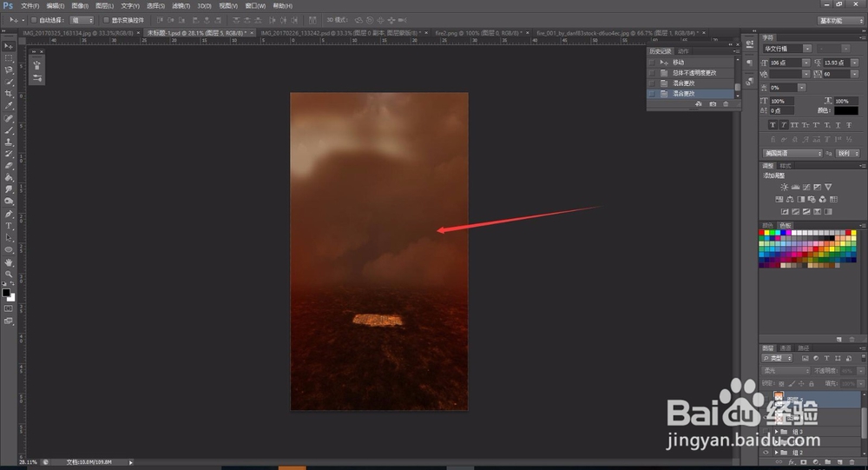Open the layer fx styles button

tap(792, 461)
